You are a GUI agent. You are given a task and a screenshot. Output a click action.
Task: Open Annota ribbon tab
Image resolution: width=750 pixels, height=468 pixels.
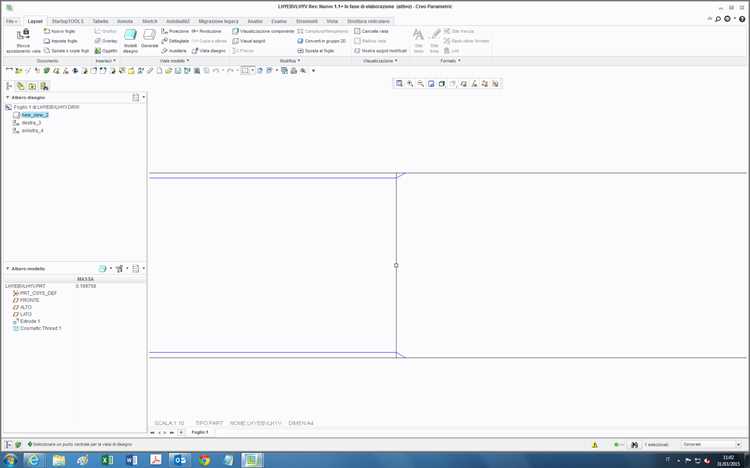[x=125, y=21]
